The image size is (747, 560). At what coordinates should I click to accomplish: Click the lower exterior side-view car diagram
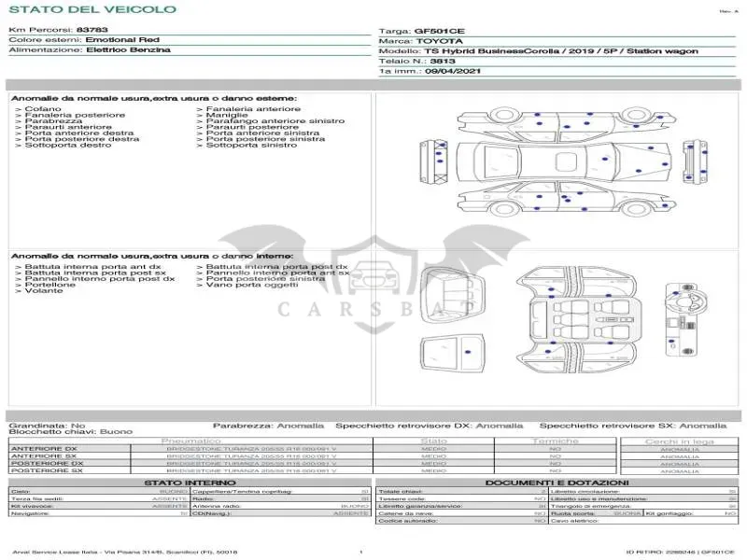tap(565, 200)
